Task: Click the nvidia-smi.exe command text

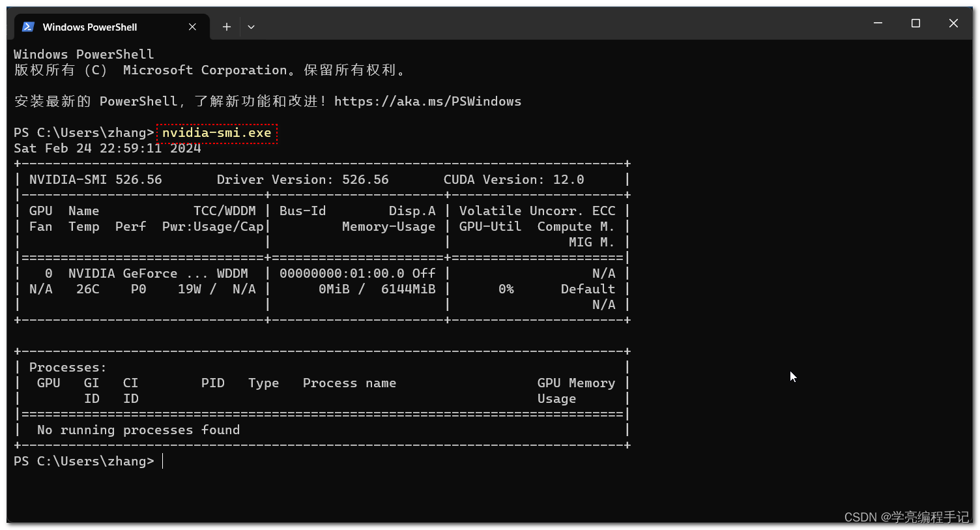Action: tap(216, 133)
